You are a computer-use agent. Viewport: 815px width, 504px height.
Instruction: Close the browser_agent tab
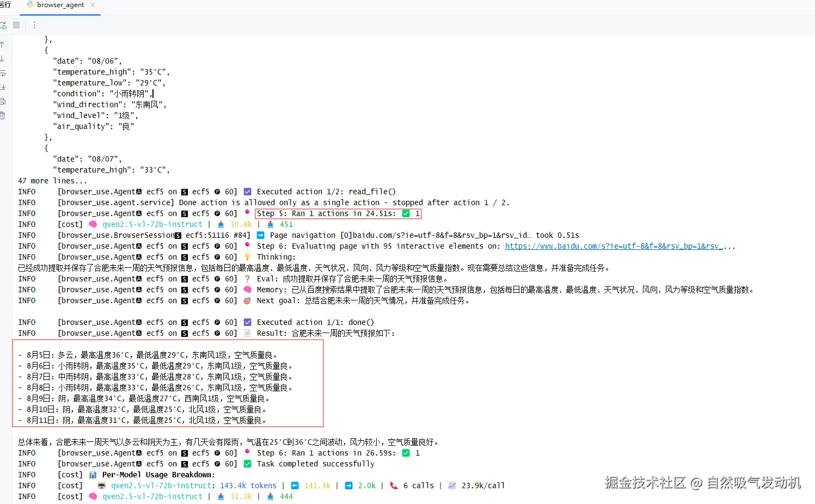tap(93, 5)
